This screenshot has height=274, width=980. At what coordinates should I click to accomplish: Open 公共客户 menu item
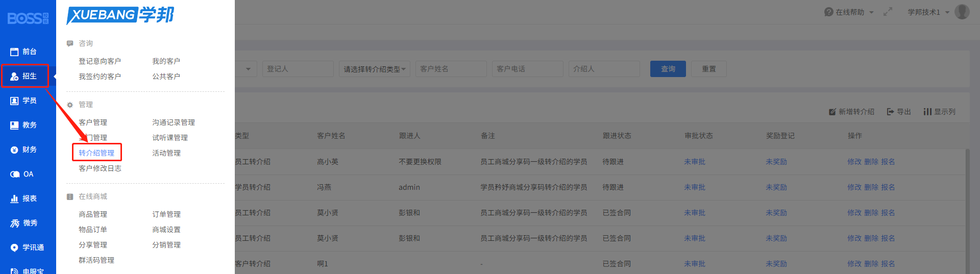(166, 77)
